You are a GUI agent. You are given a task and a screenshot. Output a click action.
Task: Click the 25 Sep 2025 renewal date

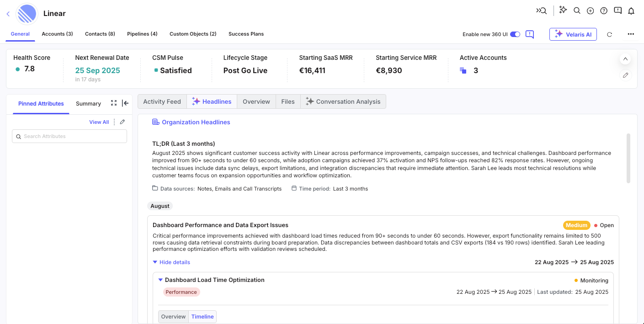(x=98, y=70)
